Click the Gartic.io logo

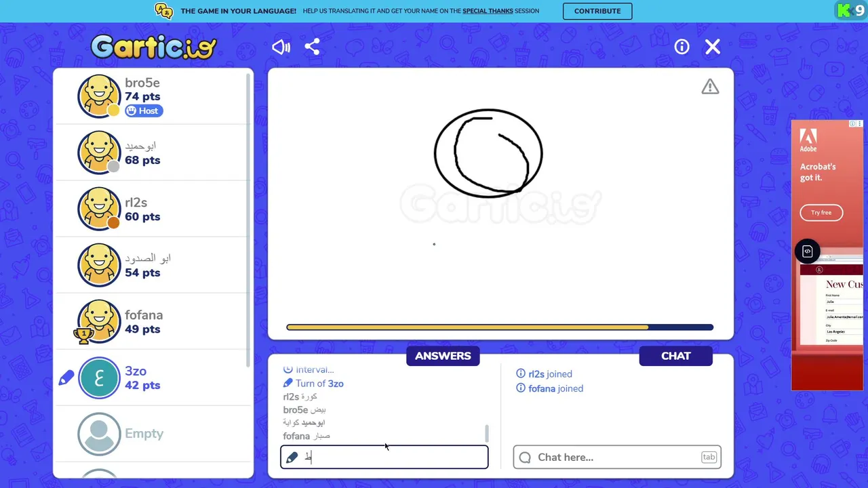pyautogui.click(x=154, y=47)
